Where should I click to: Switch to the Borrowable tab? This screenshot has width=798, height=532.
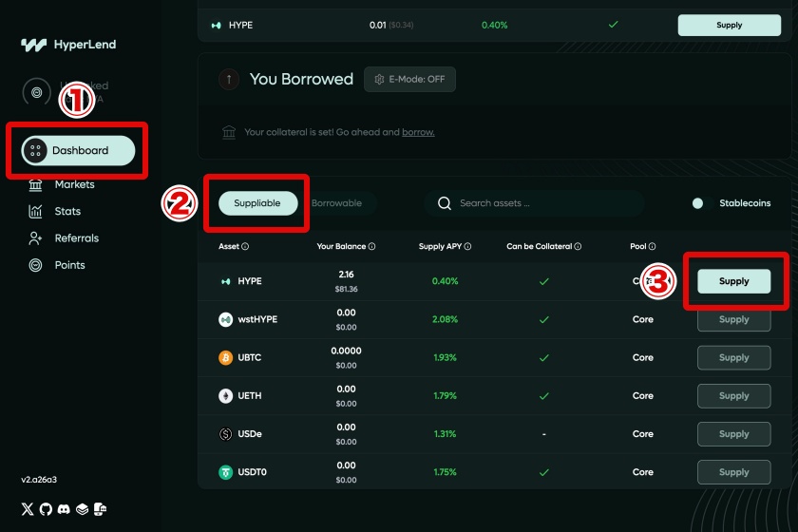pos(336,203)
